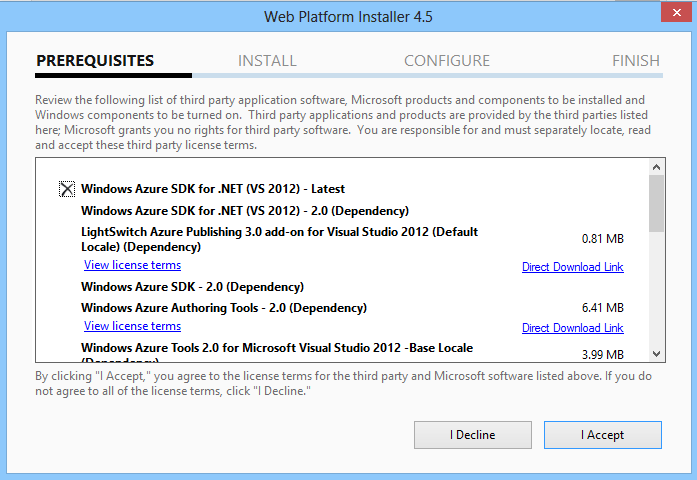Click the vertical scrollbar thumb in product list
Viewport: 697px width, 480px height.
(x=657, y=203)
